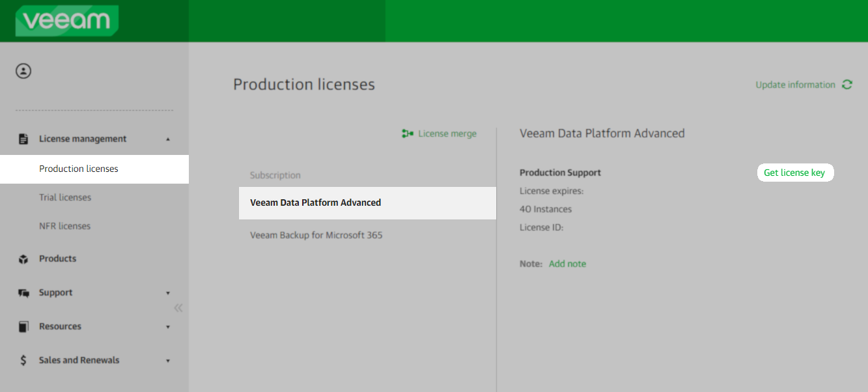Click the Add note link
This screenshot has height=392, width=868.
click(x=567, y=264)
